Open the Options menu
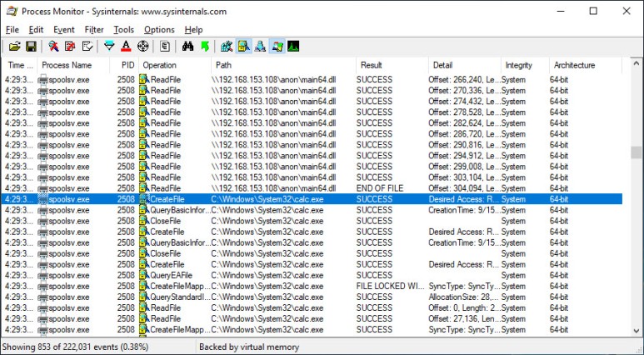644x355 pixels. tap(159, 30)
